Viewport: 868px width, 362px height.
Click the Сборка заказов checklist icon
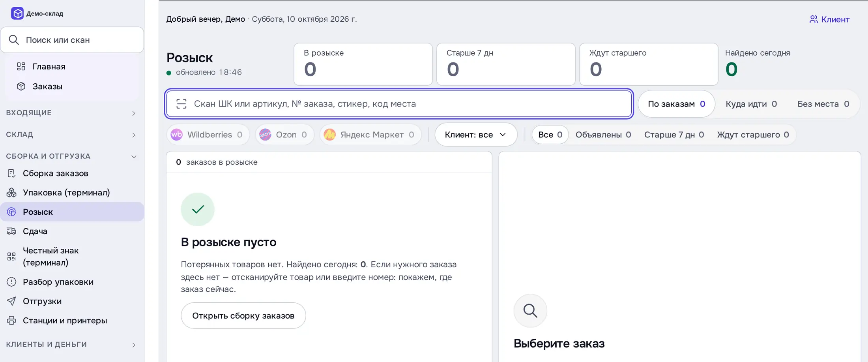(11, 173)
